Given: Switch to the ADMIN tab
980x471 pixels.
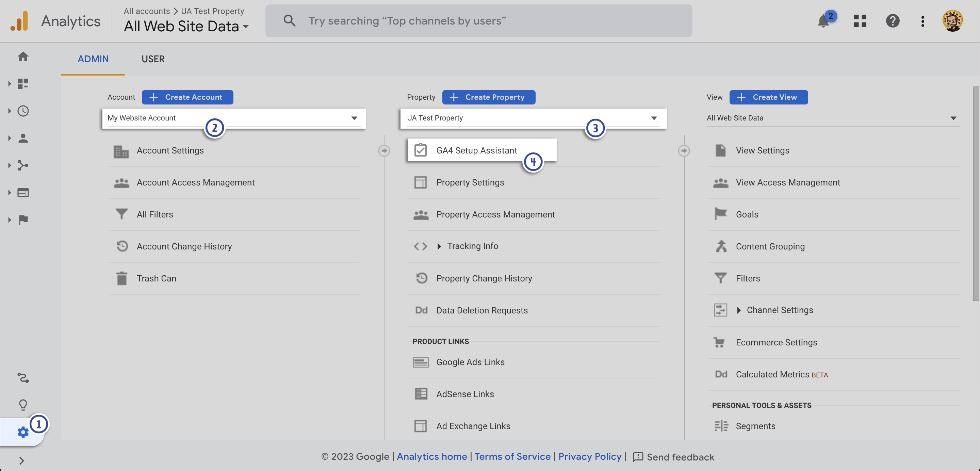Looking at the screenshot, I should pos(93,59).
